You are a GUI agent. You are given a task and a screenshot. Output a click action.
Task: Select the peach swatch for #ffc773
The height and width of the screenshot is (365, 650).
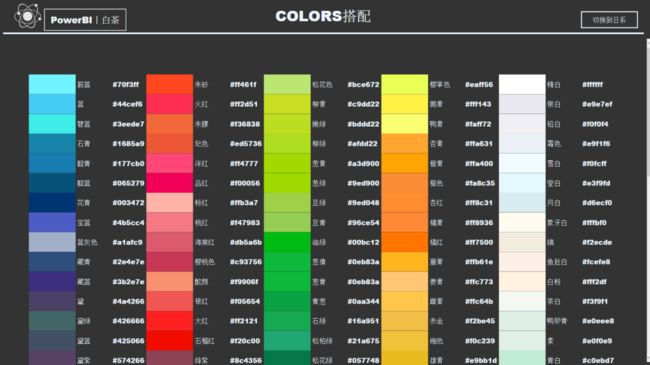[405, 281]
